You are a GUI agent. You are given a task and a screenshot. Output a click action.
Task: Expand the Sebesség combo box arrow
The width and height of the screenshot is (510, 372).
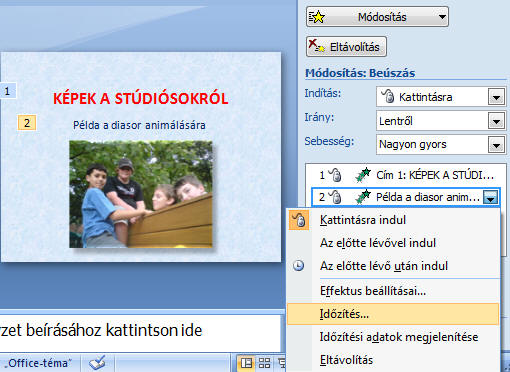pos(496,145)
